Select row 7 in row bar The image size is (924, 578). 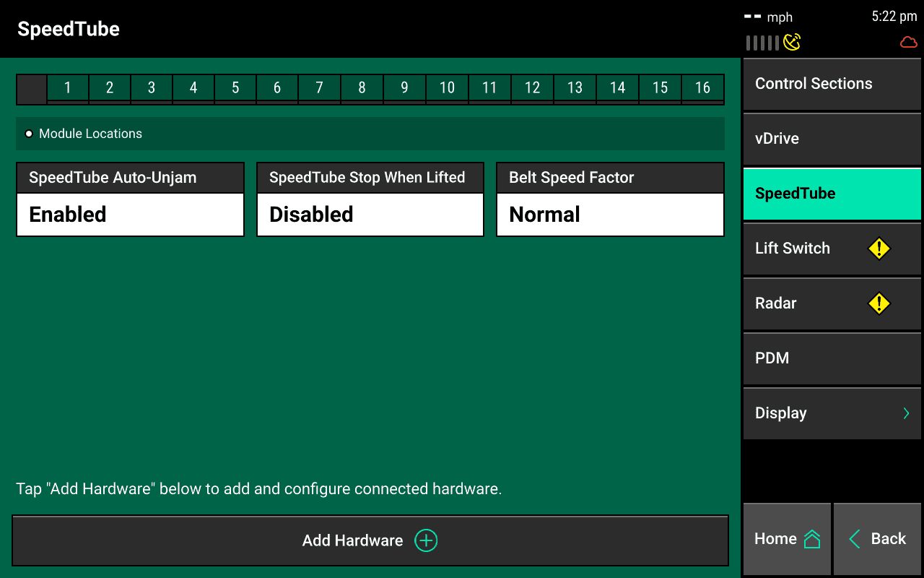tap(320, 89)
